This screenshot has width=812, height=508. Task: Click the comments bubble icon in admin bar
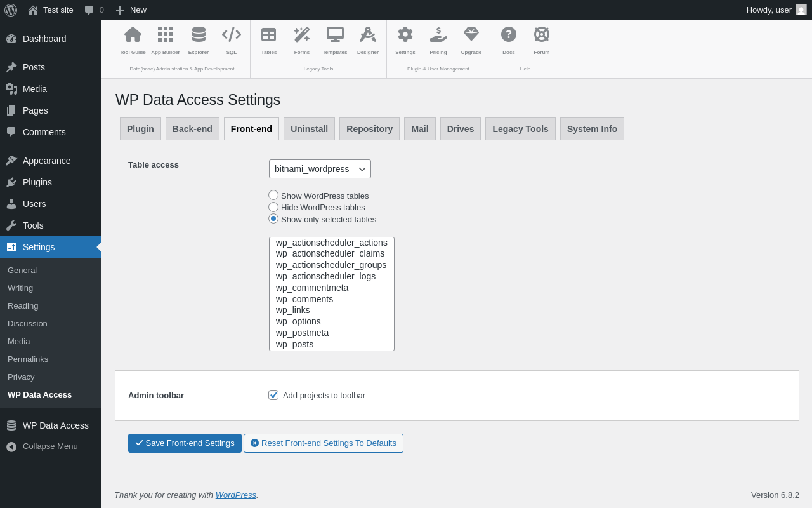click(89, 10)
